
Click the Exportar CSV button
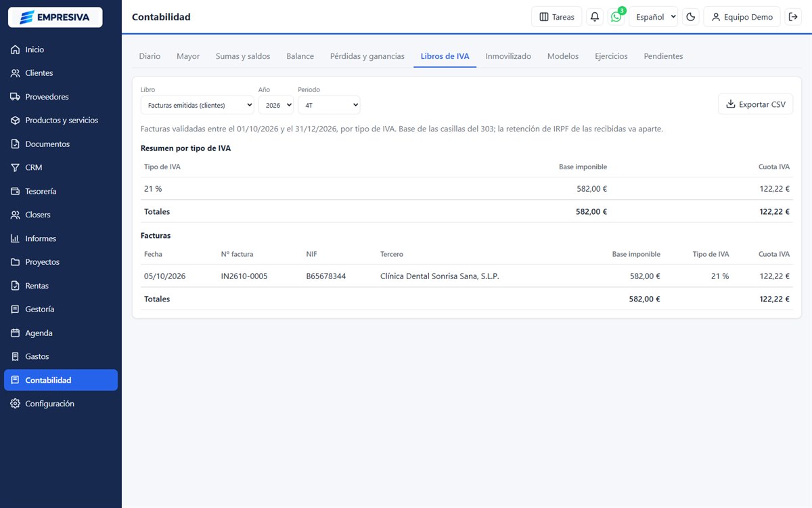tap(755, 104)
